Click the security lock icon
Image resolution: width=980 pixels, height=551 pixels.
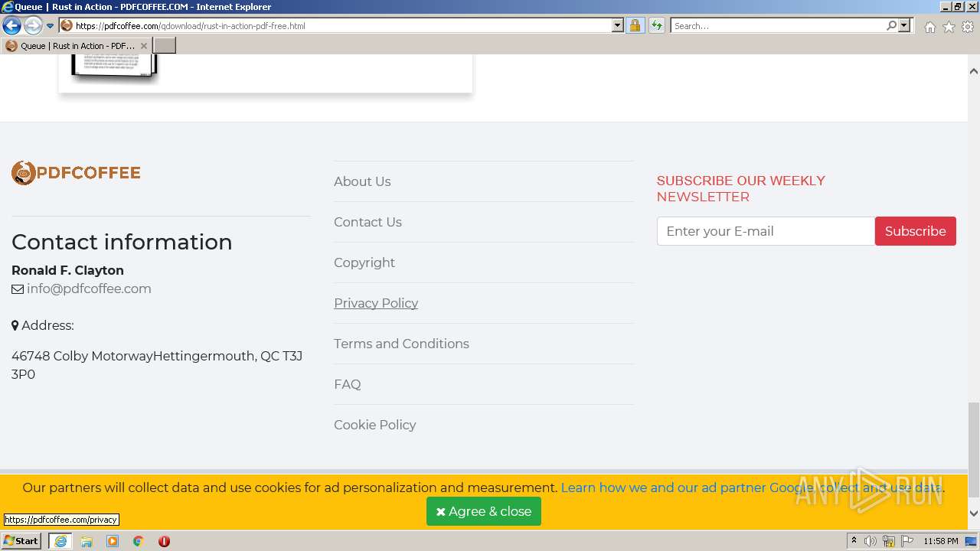635,25
